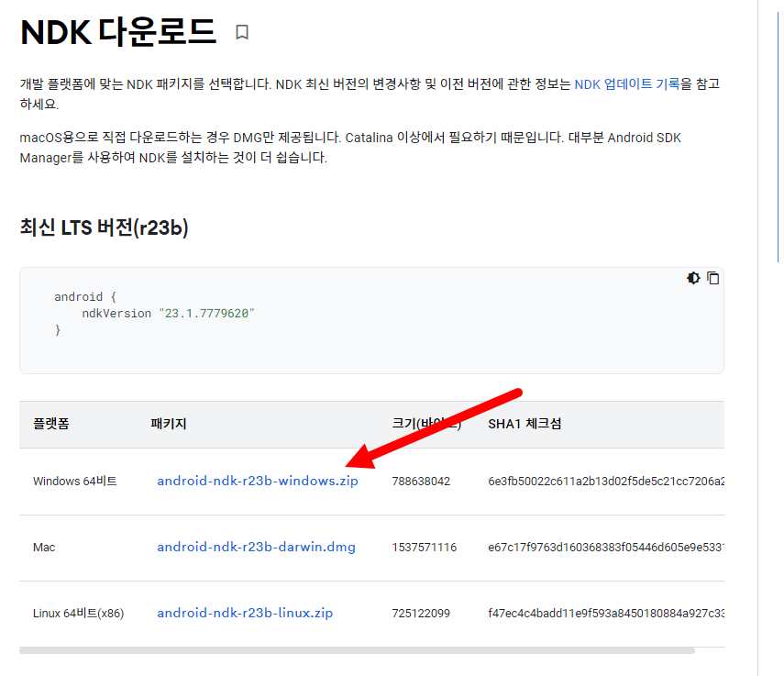Click the NDK 다운로드 page title
The height and width of the screenshot is (676, 784).
pyautogui.click(x=118, y=32)
